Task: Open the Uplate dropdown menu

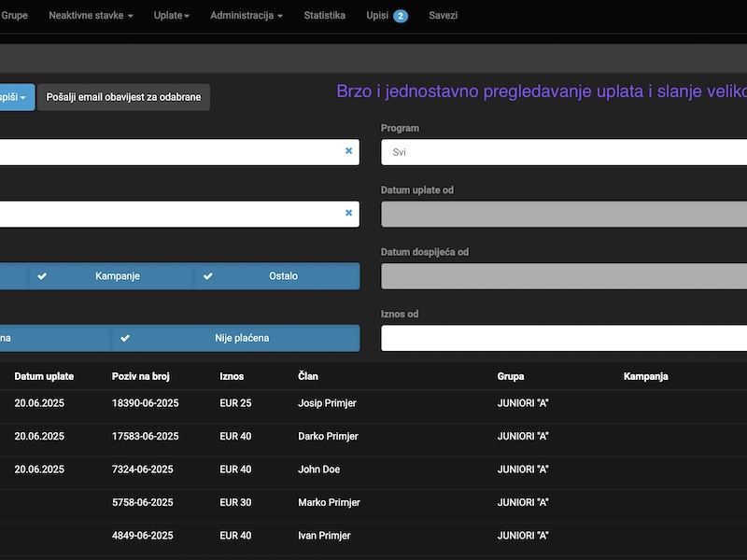Action: pos(171,16)
